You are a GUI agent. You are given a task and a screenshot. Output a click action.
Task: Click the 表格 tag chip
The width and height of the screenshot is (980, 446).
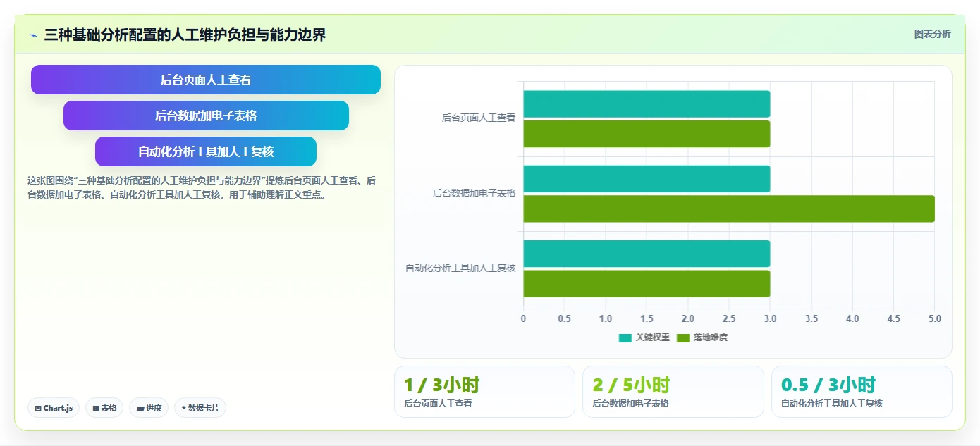(x=104, y=408)
